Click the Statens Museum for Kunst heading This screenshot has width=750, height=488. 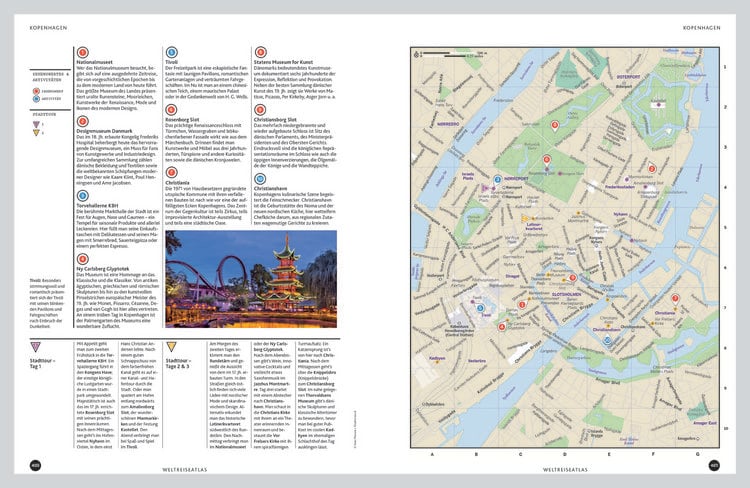[283, 62]
